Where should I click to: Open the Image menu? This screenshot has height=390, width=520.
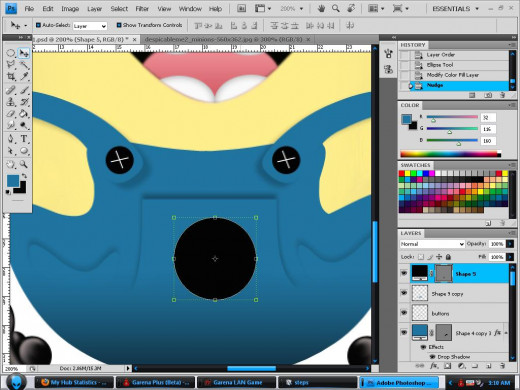70,9
